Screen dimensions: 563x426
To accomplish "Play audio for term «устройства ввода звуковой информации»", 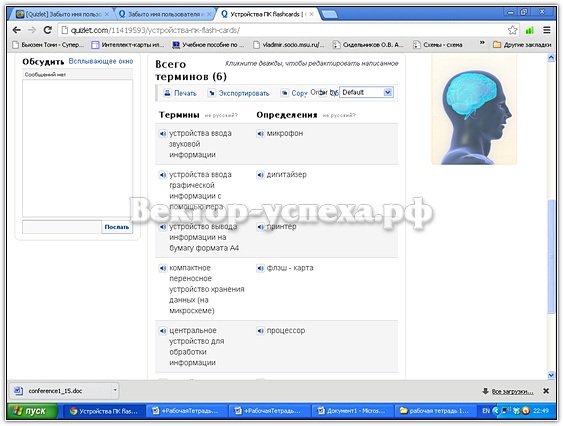I will tap(163, 134).
